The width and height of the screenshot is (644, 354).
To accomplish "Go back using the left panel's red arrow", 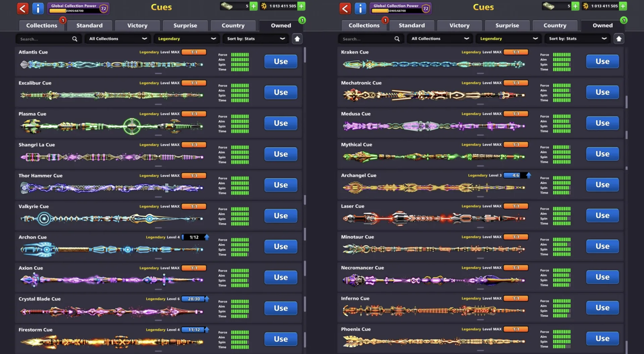I will pyautogui.click(x=23, y=8).
